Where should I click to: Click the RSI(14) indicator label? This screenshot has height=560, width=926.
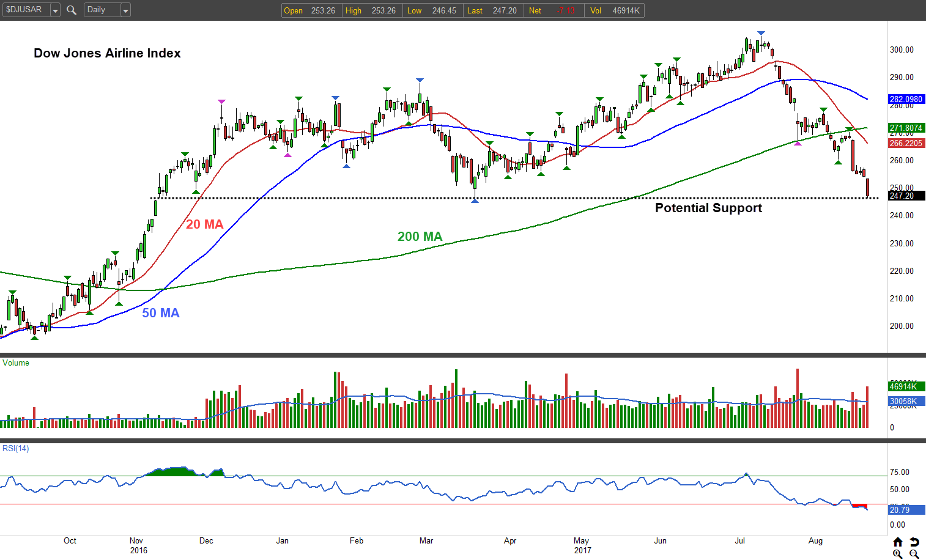point(16,449)
